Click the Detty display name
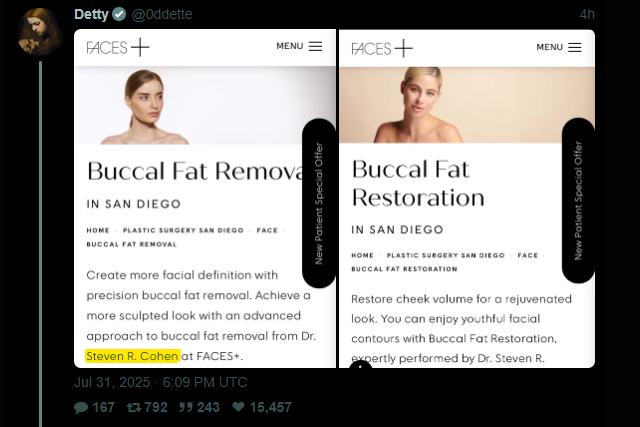The width and height of the screenshot is (640, 427). coord(91,14)
